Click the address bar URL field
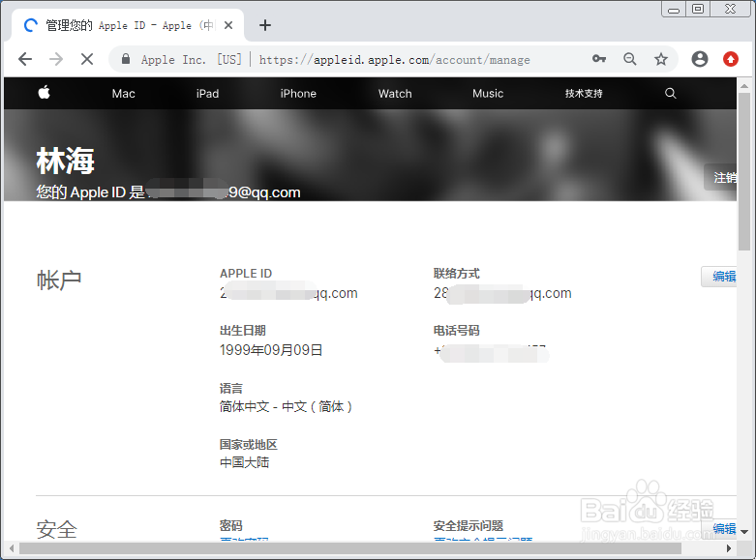 coord(394,60)
